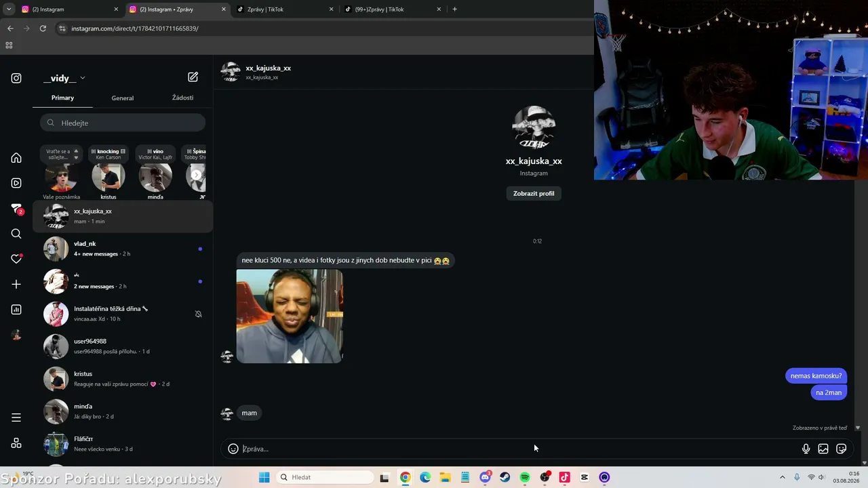The image size is (868, 488).
Task: Open Instalatéřina těžká dřina chat
Action: [x=123, y=314]
